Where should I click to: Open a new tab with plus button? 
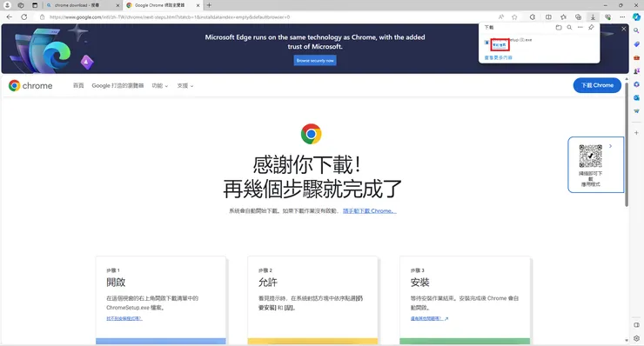[209, 5]
